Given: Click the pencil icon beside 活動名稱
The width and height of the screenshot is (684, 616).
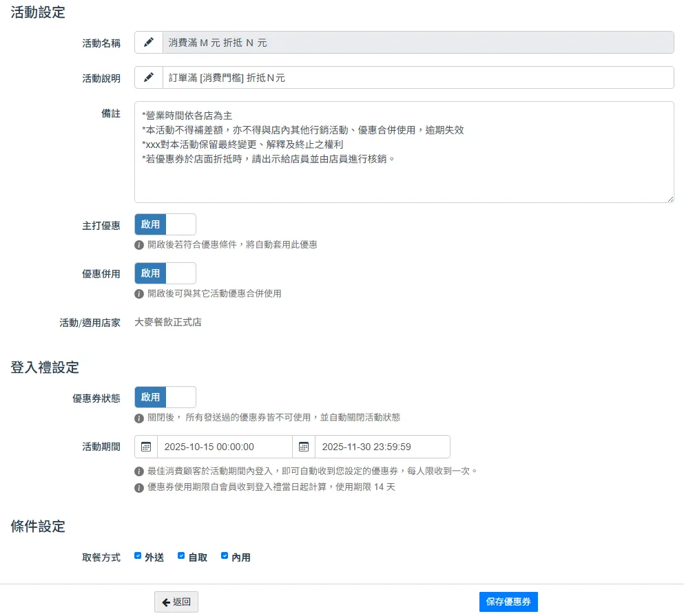Looking at the screenshot, I should 148,43.
